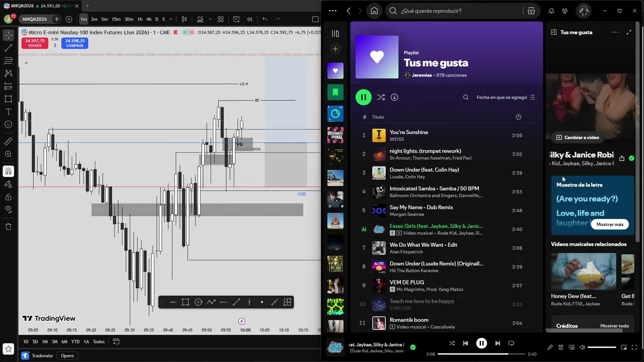Image resolution: width=644 pixels, height=362 pixels.
Task: Open Spotify notifications bell
Action: [x=551, y=11]
